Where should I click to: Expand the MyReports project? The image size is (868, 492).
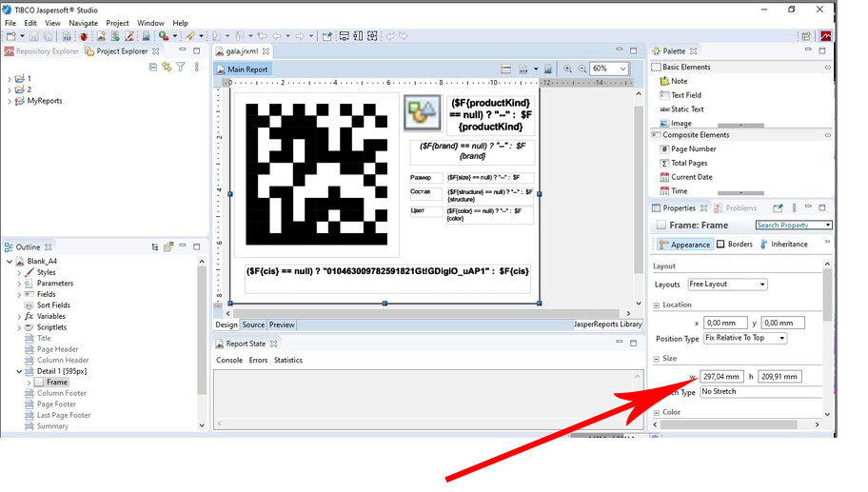[9, 101]
